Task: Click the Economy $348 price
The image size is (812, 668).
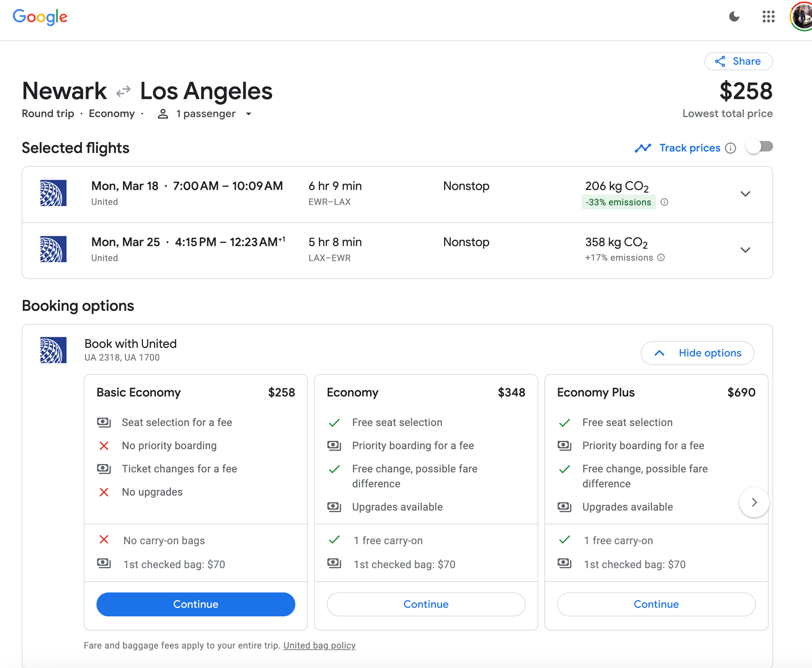Action: coord(511,392)
